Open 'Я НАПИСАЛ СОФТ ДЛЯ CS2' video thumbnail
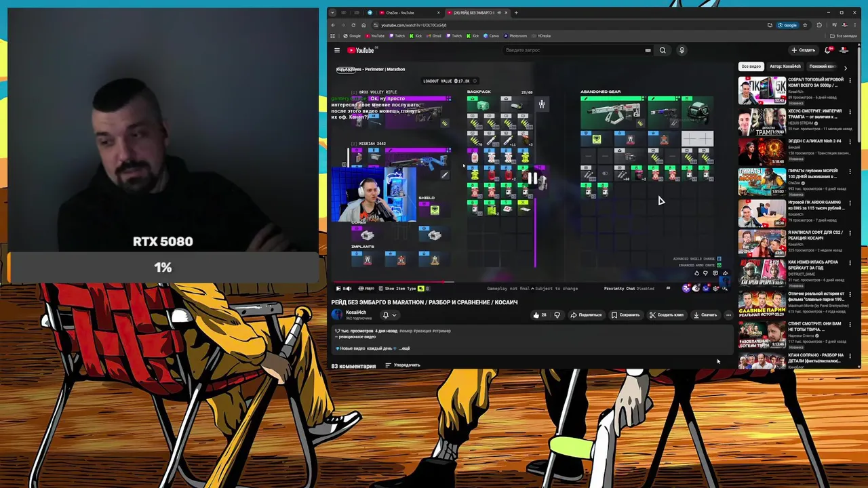The height and width of the screenshot is (488, 868). [x=762, y=243]
